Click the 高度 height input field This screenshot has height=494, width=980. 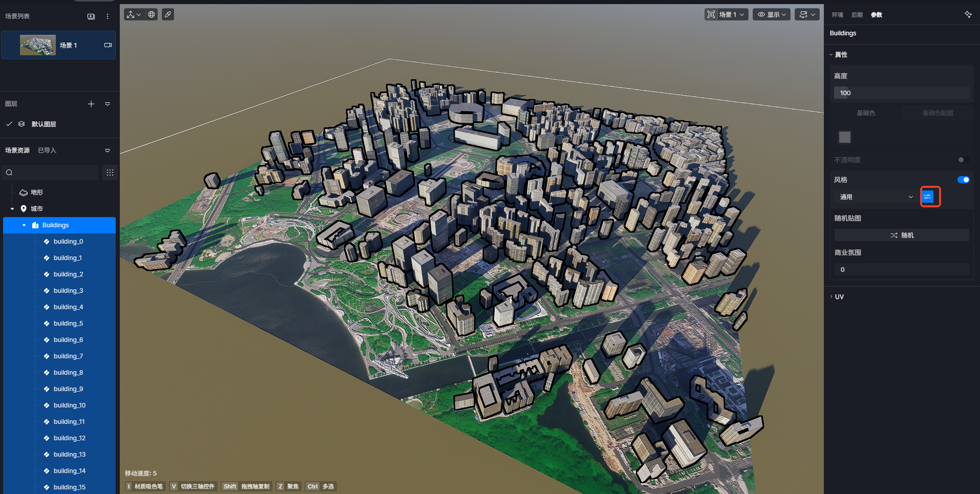[902, 93]
